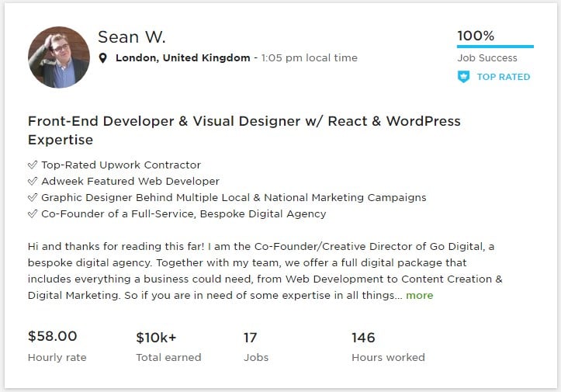The width and height of the screenshot is (561, 392).
Task: Expand the description with the more link
Action: pos(420,295)
